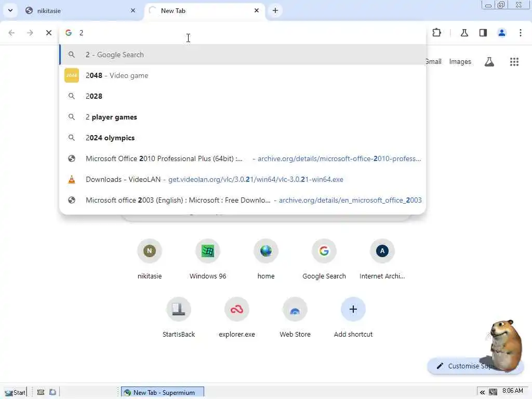532x399 pixels.
Task: Select the '2 player games' suggestion
Action: 243,117
